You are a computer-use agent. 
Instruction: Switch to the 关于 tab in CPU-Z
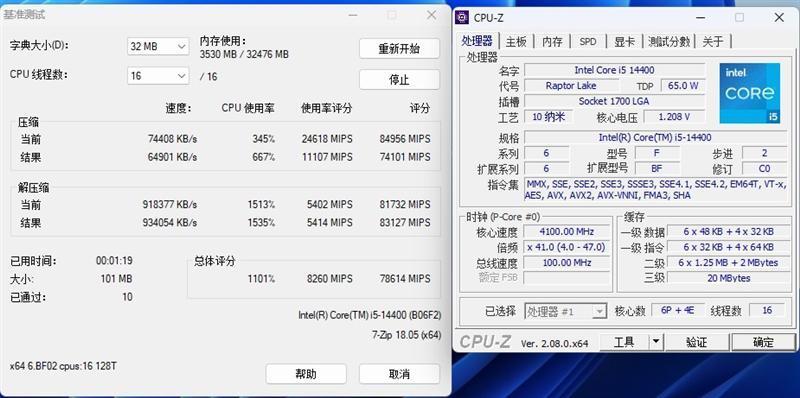pyautogui.click(x=713, y=41)
